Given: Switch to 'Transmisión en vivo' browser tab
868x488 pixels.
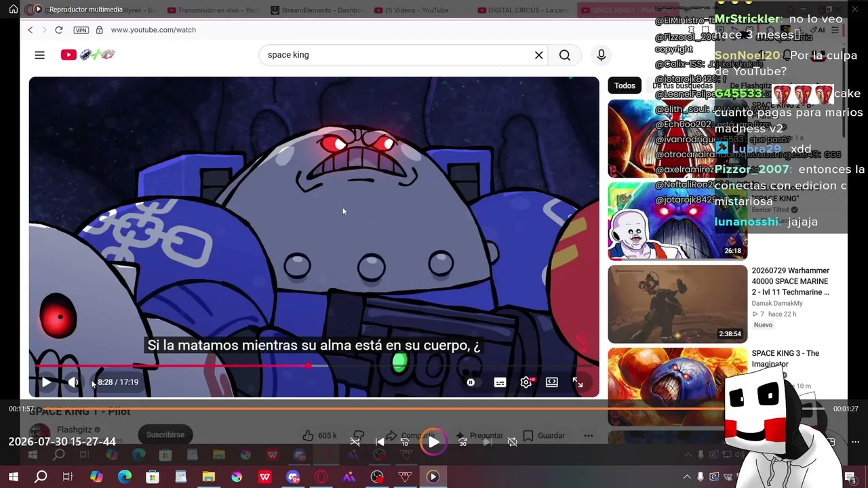Looking at the screenshot, I should [x=212, y=10].
